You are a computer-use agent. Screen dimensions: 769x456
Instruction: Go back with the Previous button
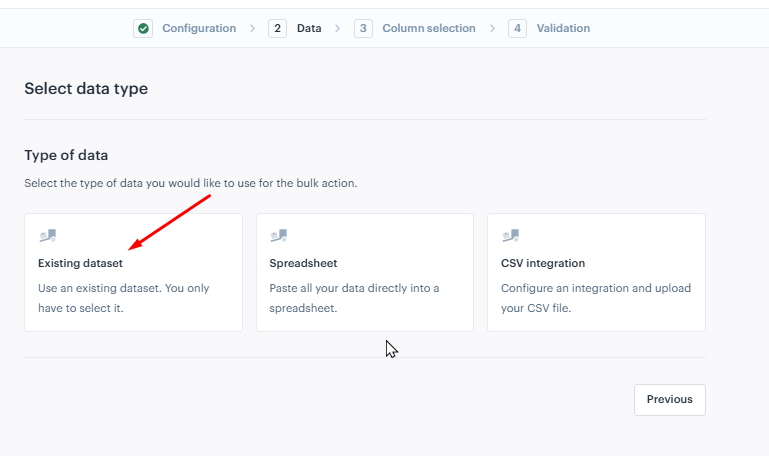(670, 400)
